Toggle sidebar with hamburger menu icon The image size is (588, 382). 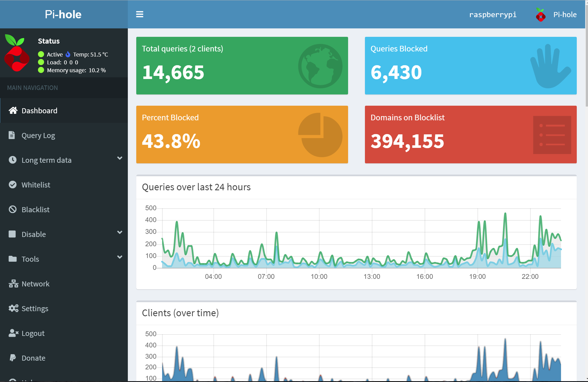click(140, 14)
